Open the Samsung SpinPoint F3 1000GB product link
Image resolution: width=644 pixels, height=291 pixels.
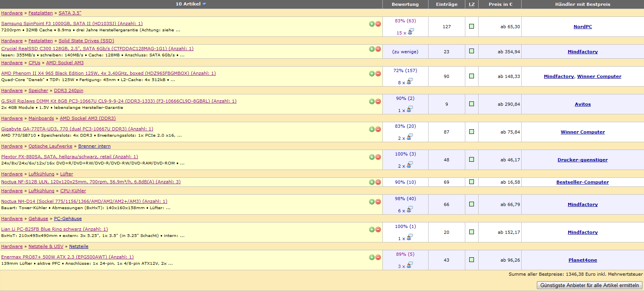point(72,23)
